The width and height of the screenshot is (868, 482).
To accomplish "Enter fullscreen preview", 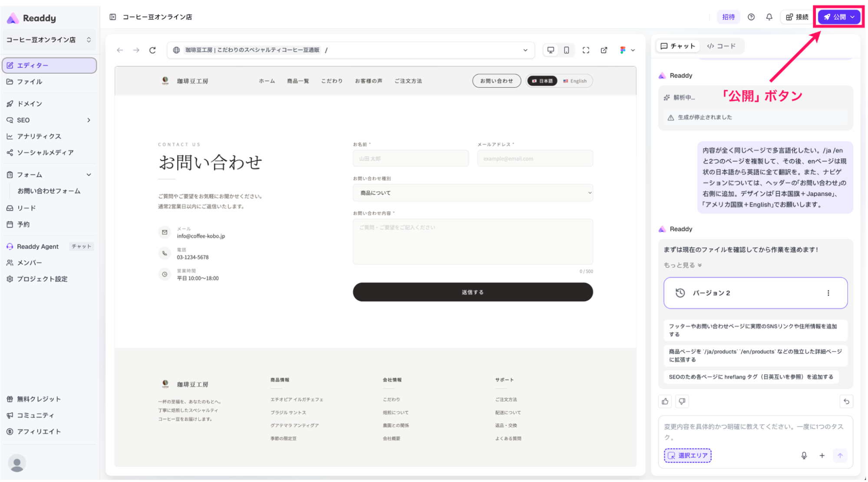I will (586, 50).
